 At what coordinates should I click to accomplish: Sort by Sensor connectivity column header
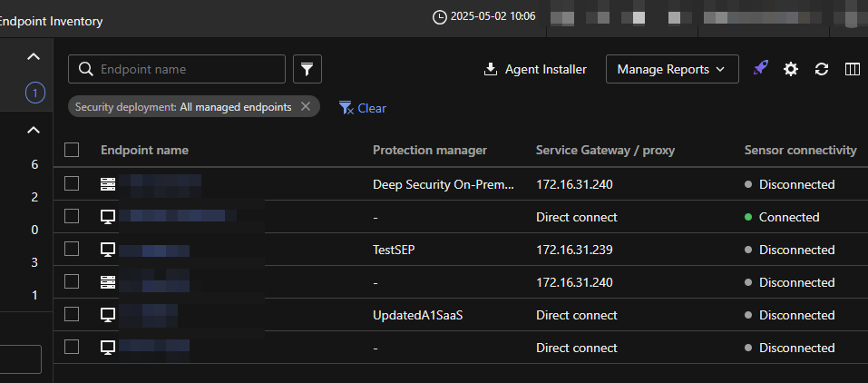point(800,150)
